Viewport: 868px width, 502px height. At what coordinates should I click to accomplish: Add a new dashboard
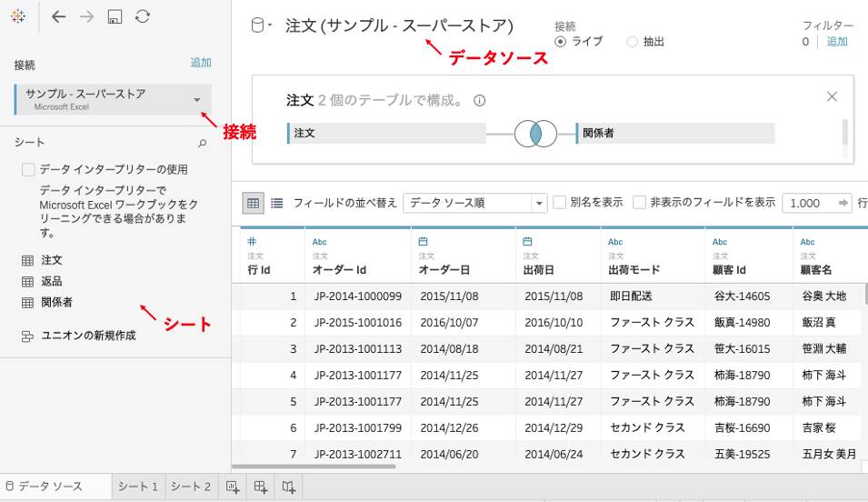[x=261, y=487]
